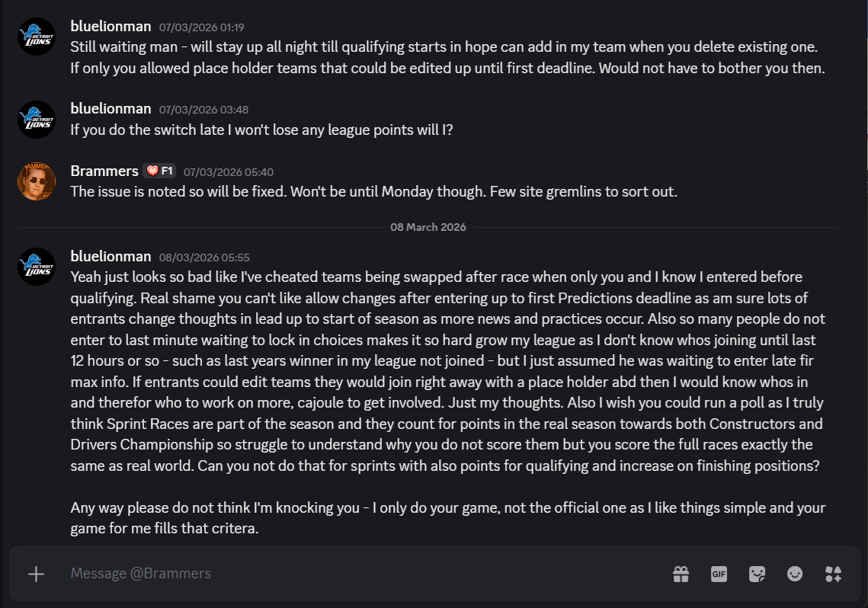
Task: Open the gift Nitro icon
Action: pyautogui.click(x=681, y=574)
